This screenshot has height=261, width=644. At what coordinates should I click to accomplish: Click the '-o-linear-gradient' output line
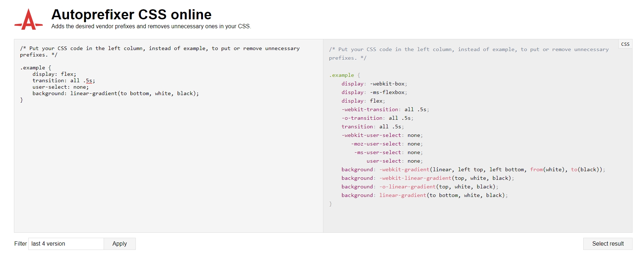(420, 187)
